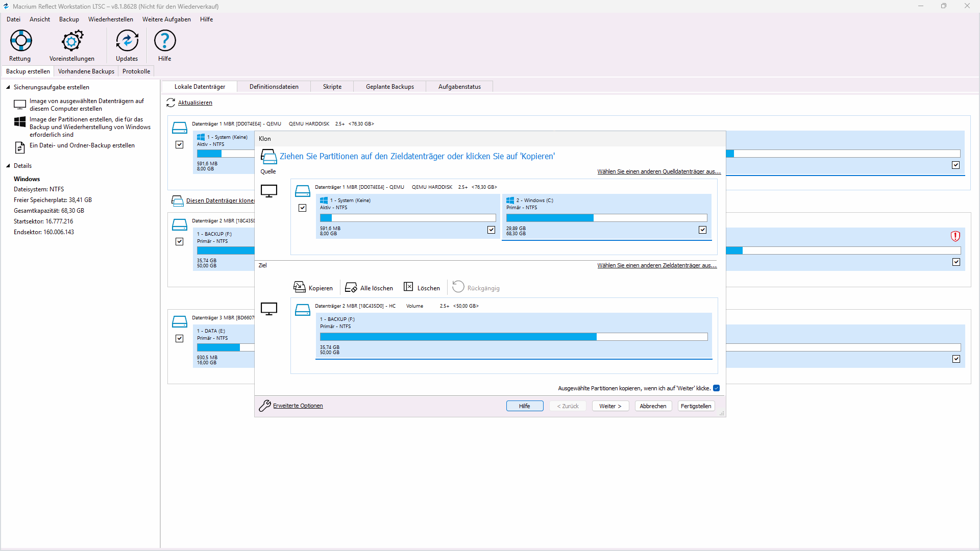Image resolution: width=980 pixels, height=551 pixels.
Task: Click link to choose another target disk
Action: (657, 265)
